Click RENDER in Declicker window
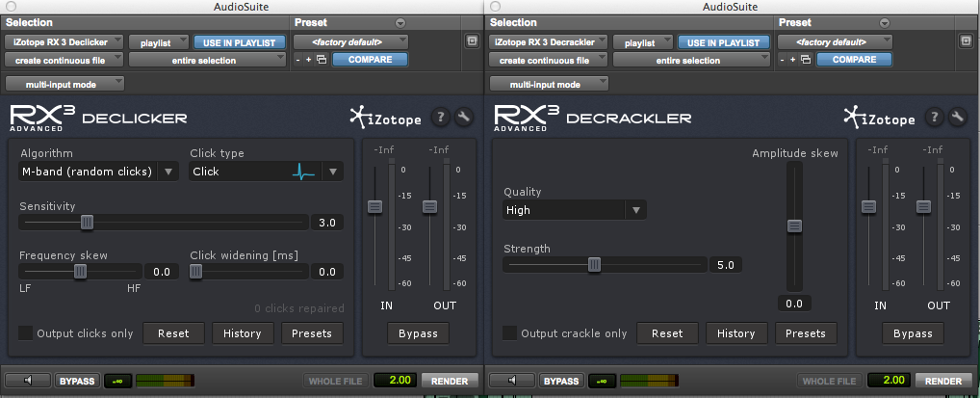Viewport: 980px width, 398px height. [x=450, y=381]
